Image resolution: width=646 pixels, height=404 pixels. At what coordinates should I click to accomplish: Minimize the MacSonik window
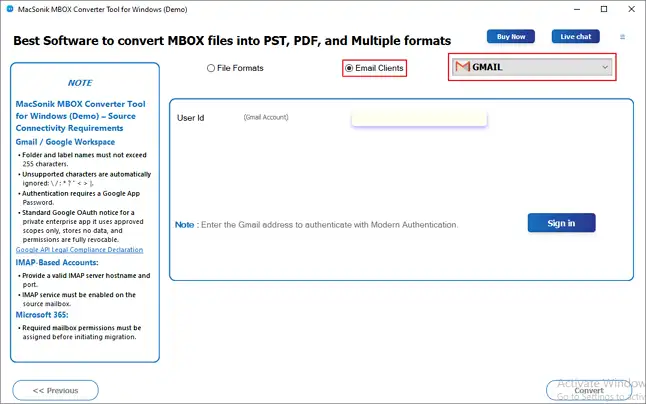coord(577,9)
